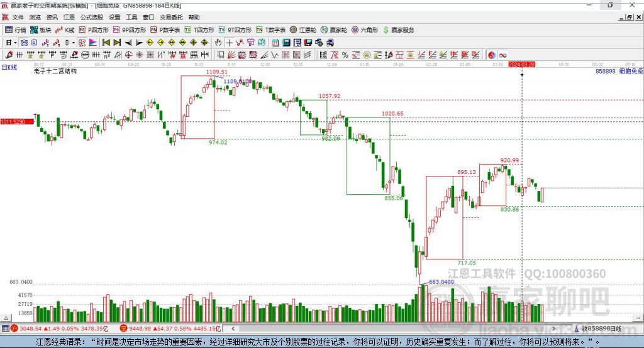This screenshot has width=644, height=348.
Task: Expand the candlestick style dropdown arrow
Action: pos(73,43)
